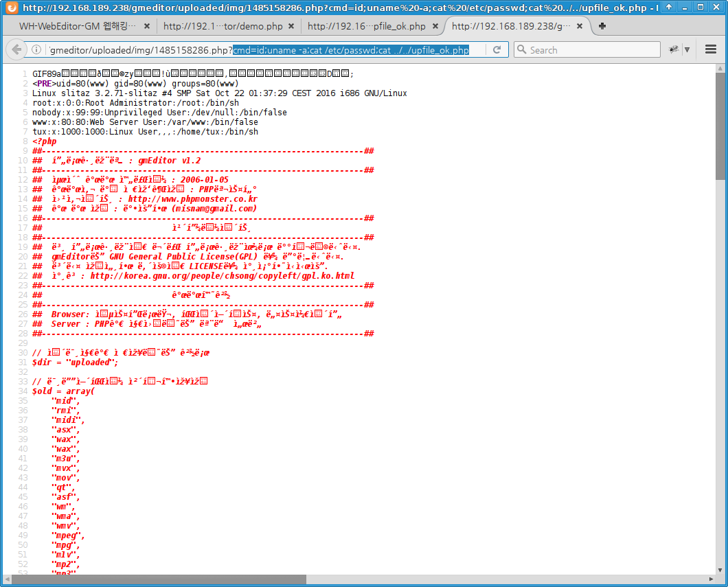Minimize the browser window

(684, 7)
